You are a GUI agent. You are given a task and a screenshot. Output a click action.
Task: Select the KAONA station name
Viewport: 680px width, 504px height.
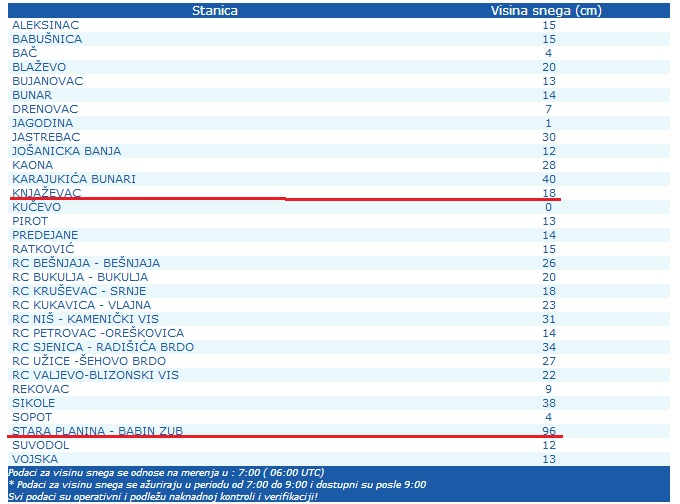[33, 165]
